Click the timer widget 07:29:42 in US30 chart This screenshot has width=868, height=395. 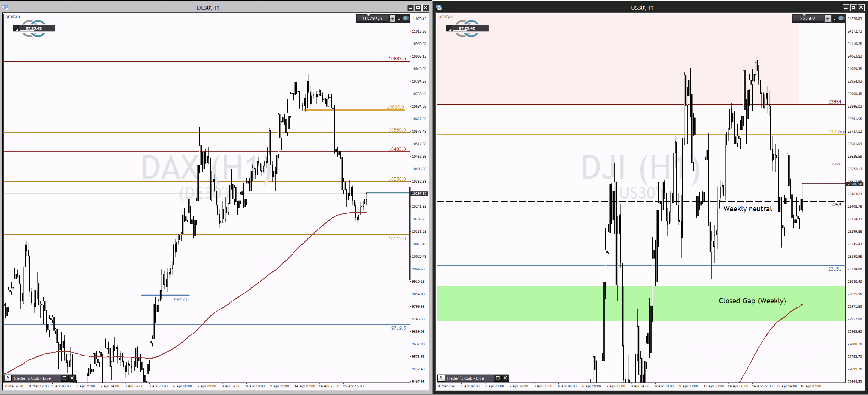pos(467,28)
